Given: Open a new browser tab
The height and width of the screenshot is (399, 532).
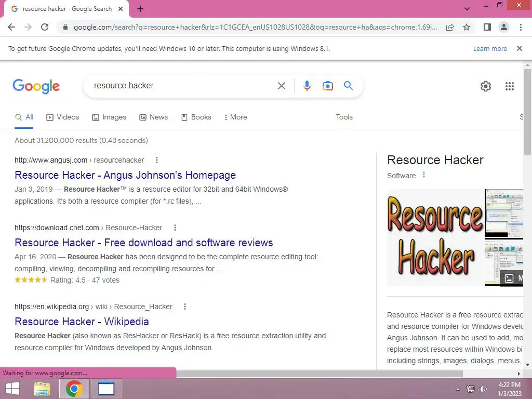Looking at the screenshot, I should pos(140,9).
